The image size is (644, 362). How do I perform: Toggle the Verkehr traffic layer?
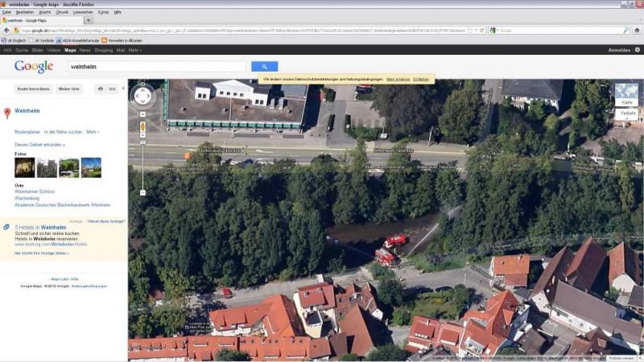point(627,113)
